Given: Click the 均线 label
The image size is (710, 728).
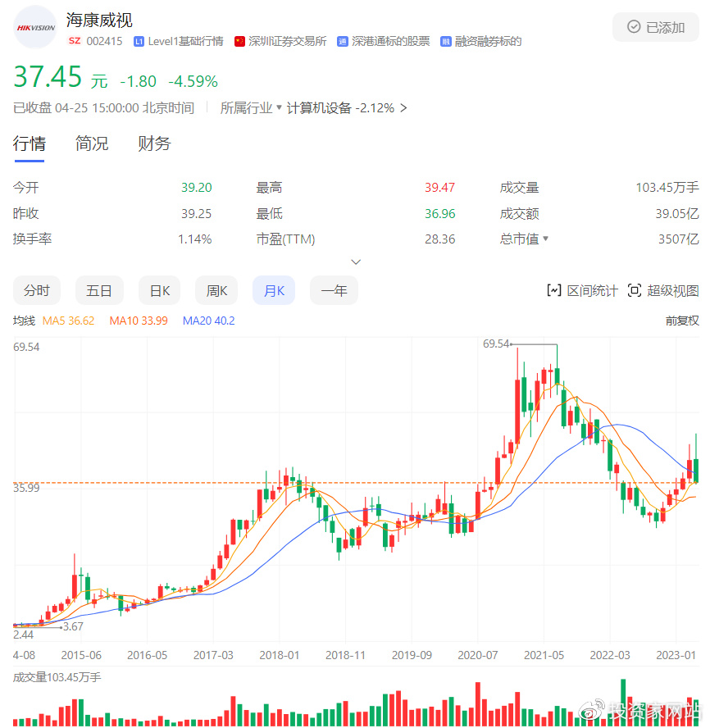Looking at the screenshot, I should click(24, 321).
